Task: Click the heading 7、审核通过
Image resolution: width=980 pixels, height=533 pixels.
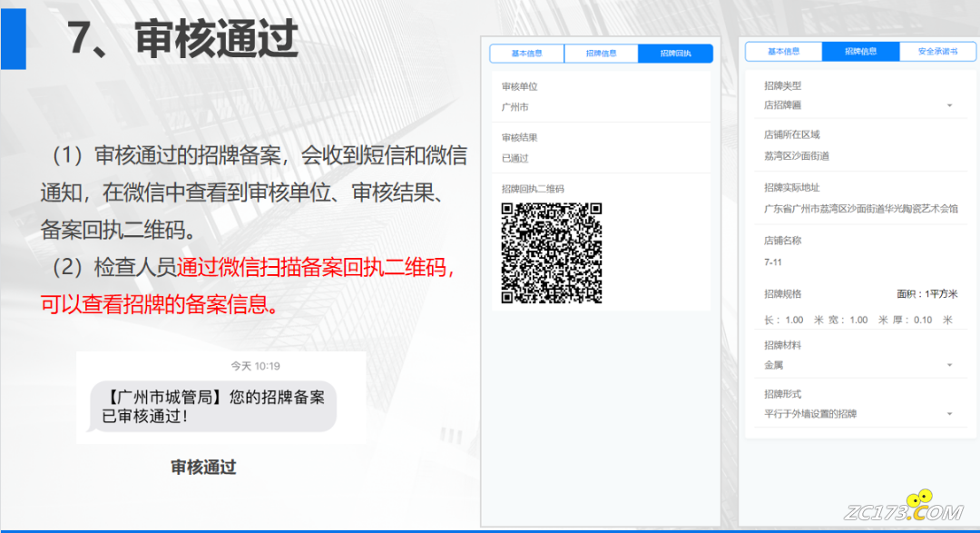Action: pyautogui.click(x=182, y=39)
